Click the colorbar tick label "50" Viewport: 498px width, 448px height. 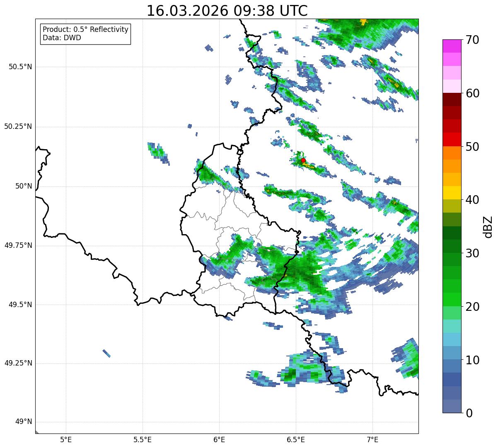tap(472, 147)
